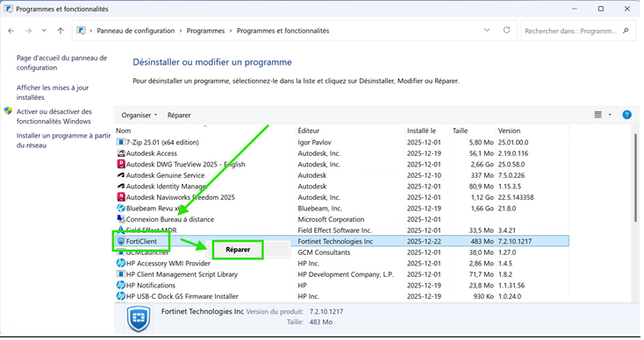
Task: Click Réparer in the toolbar
Action: point(179,116)
